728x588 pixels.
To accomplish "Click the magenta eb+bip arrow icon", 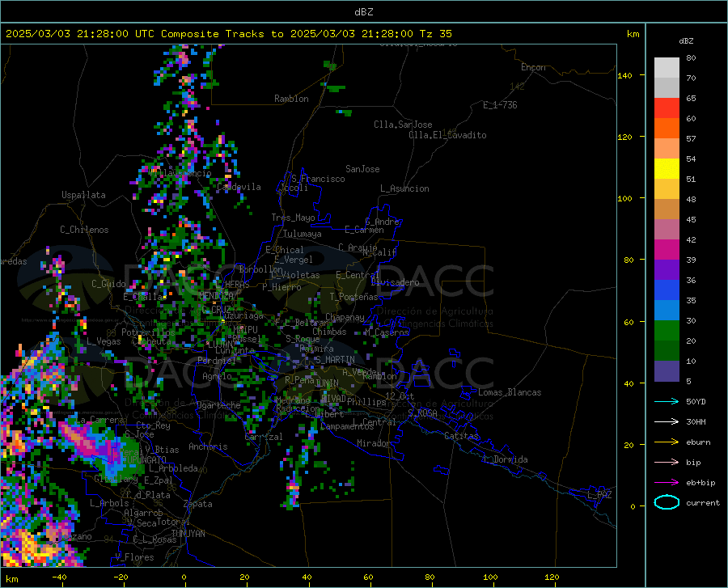I will (667, 483).
